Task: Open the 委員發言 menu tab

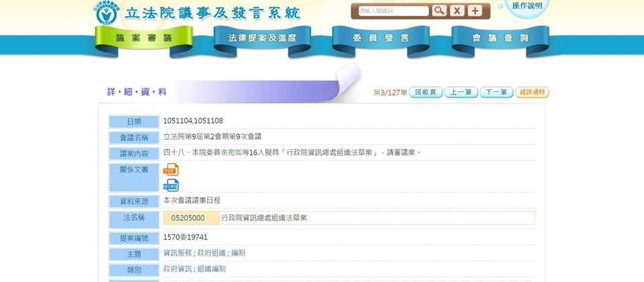Action: point(381,38)
